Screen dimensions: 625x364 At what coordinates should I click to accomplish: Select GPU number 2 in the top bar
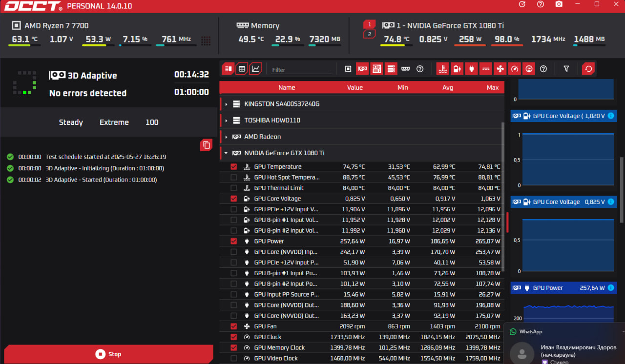click(x=369, y=34)
